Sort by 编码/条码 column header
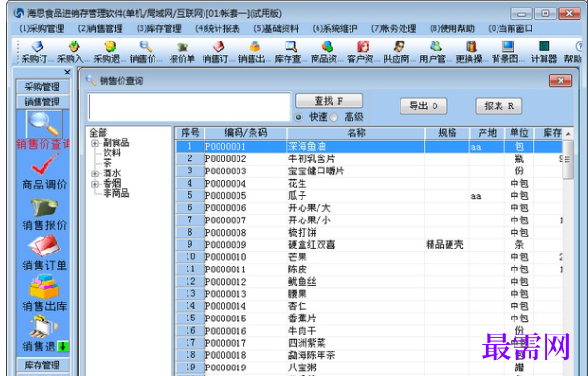The width and height of the screenshot is (588, 376). (246, 133)
